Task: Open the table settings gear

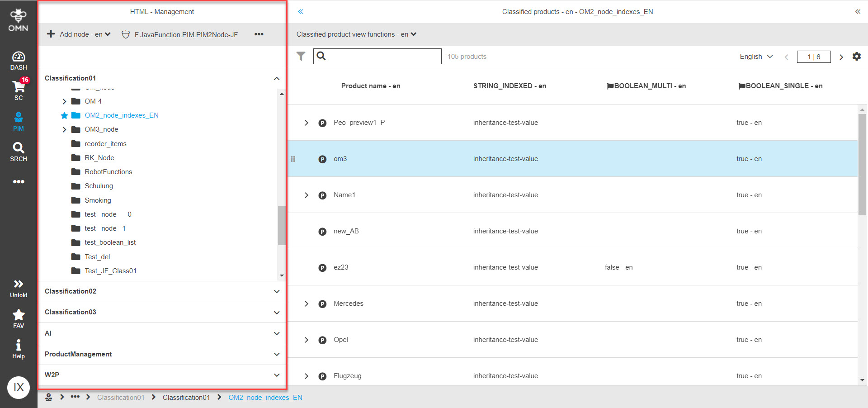Action: pos(857,56)
